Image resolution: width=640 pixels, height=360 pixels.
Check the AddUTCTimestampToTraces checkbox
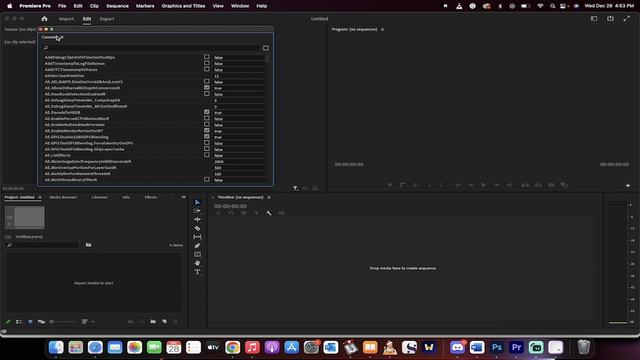(x=207, y=69)
